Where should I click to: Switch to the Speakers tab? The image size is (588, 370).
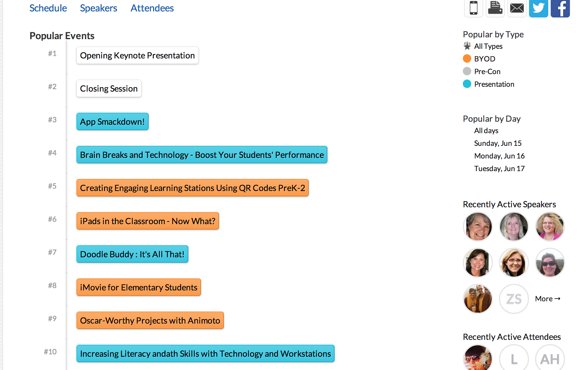click(x=98, y=8)
